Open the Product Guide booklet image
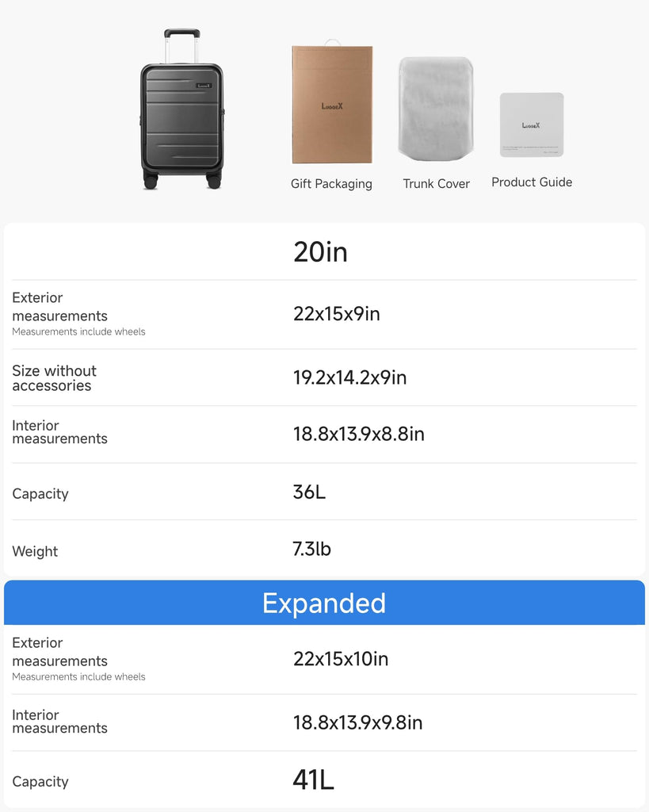The image size is (649, 812). (x=532, y=124)
